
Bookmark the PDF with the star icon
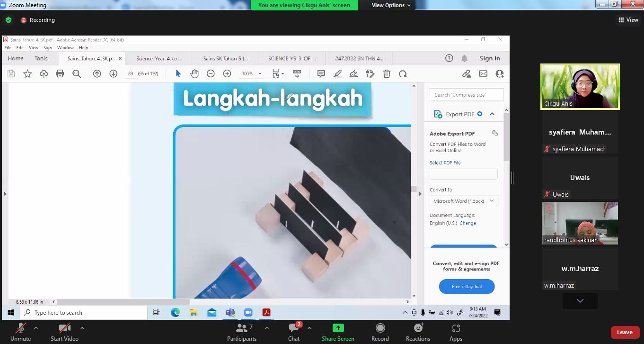(x=27, y=73)
